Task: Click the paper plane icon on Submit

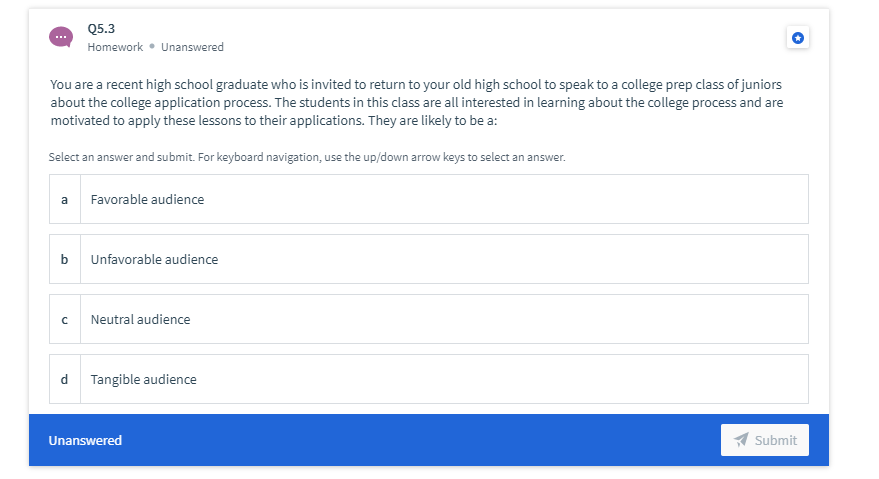Action: pyautogui.click(x=741, y=440)
